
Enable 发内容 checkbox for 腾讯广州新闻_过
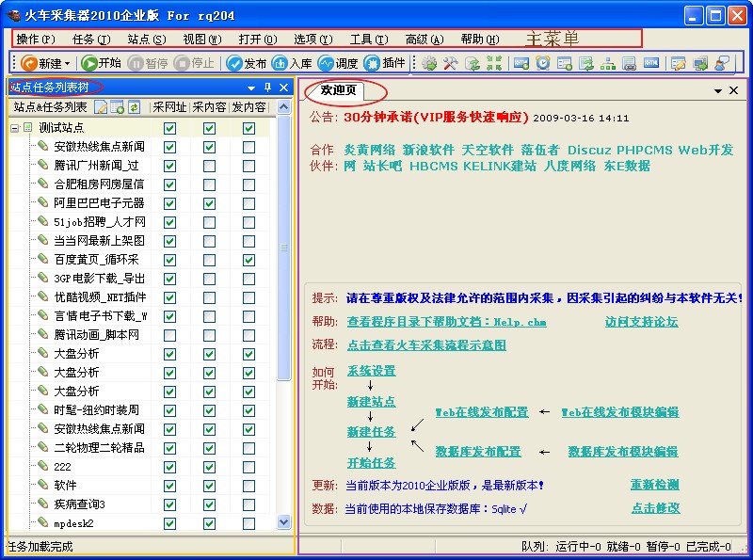(x=248, y=167)
